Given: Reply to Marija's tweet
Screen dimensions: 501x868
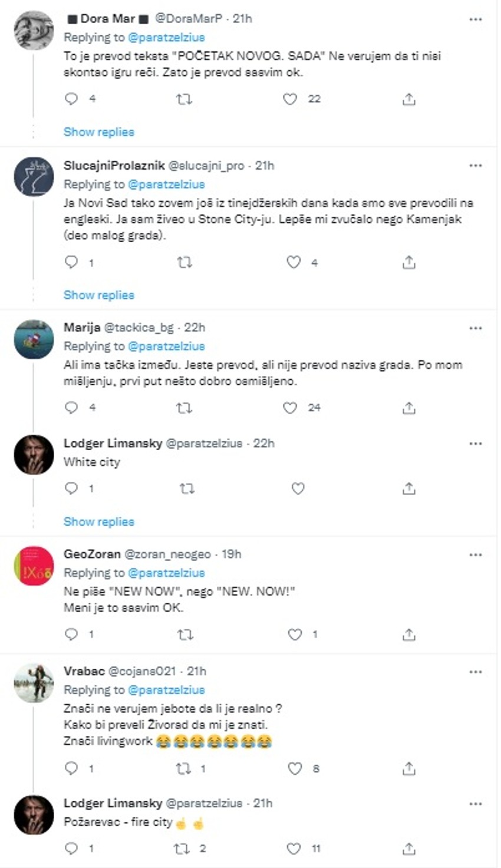Looking at the screenshot, I should pyautogui.click(x=71, y=408).
